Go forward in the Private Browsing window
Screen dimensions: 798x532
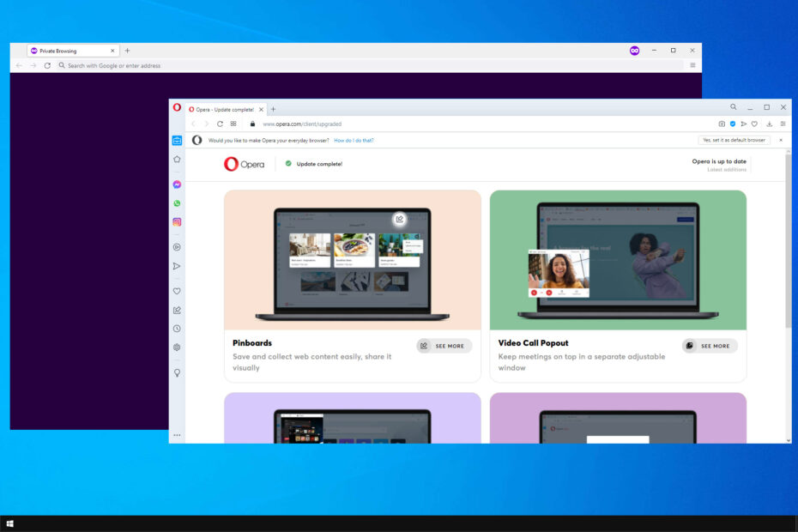(33, 65)
